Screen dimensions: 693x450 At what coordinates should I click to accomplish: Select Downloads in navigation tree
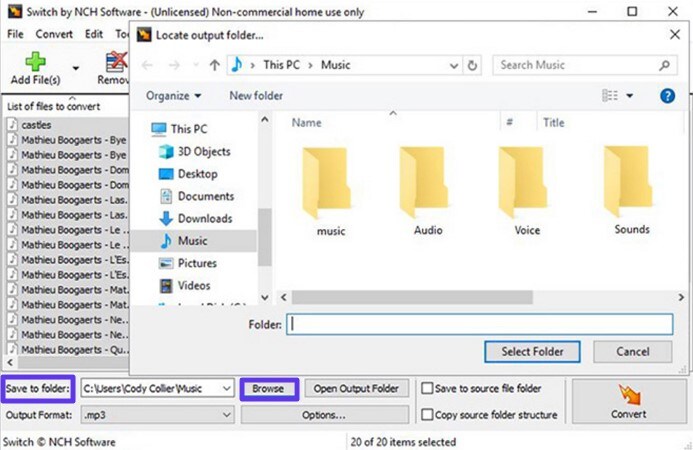click(x=205, y=218)
